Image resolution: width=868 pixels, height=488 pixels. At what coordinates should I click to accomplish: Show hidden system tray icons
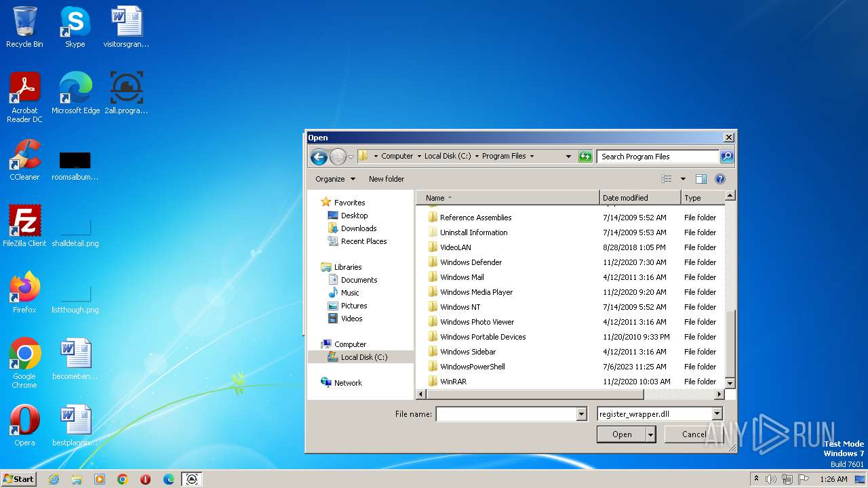click(x=756, y=479)
